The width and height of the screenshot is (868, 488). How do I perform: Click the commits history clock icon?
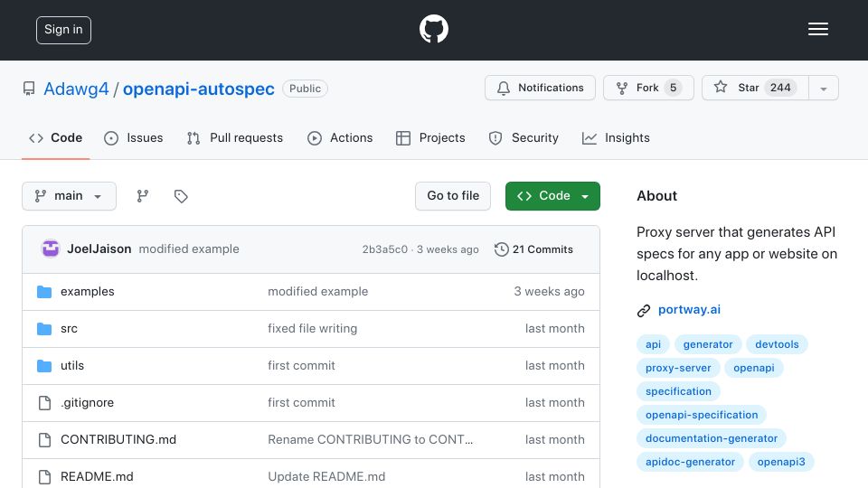[502, 249]
